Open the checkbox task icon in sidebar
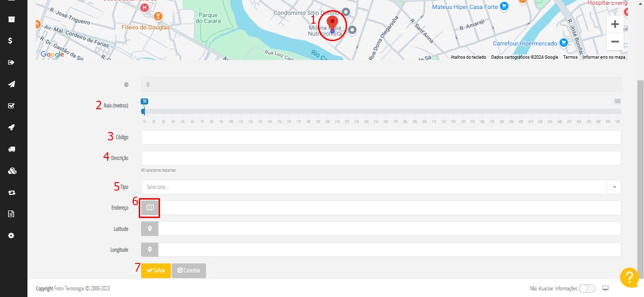This screenshot has width=644, height=297. point(11,105)
